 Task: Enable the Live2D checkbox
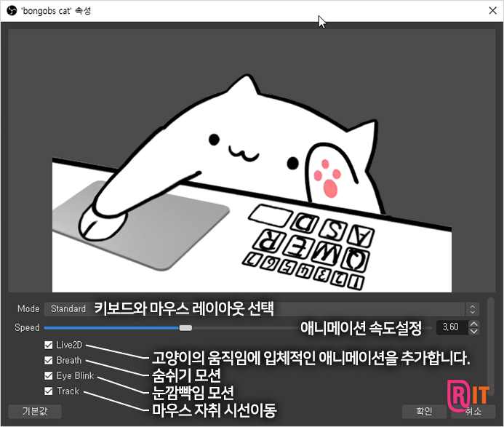click(48, 345)
